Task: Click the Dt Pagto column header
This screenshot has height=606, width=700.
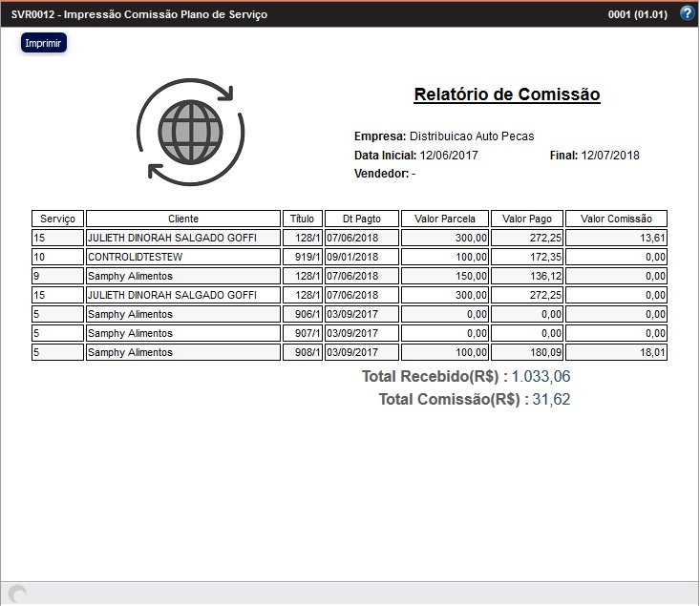Action: 361,219
